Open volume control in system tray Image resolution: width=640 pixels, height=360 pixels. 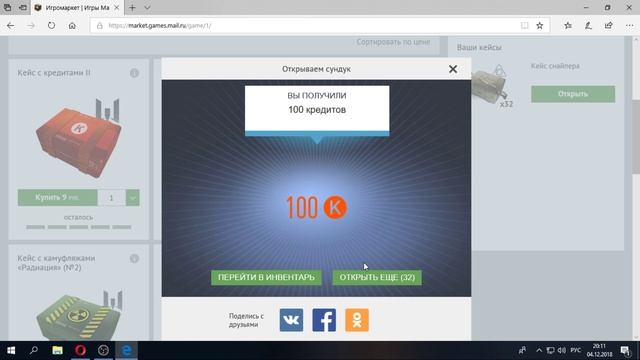(x=562, y=350)
